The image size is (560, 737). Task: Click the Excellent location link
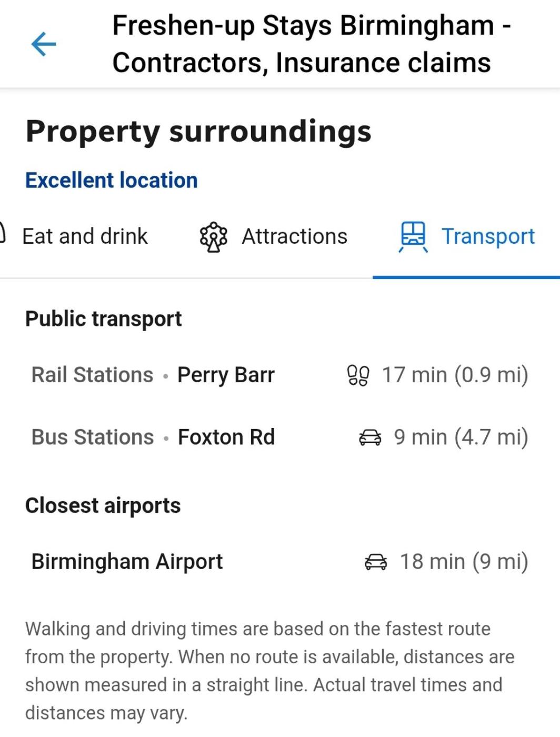pos(112,180)
